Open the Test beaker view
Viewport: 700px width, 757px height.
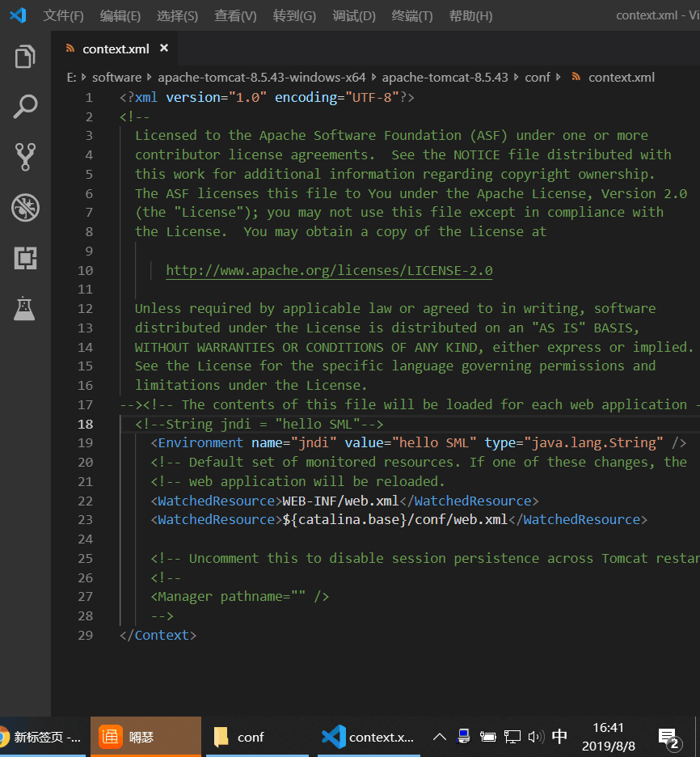click(24, 308)
